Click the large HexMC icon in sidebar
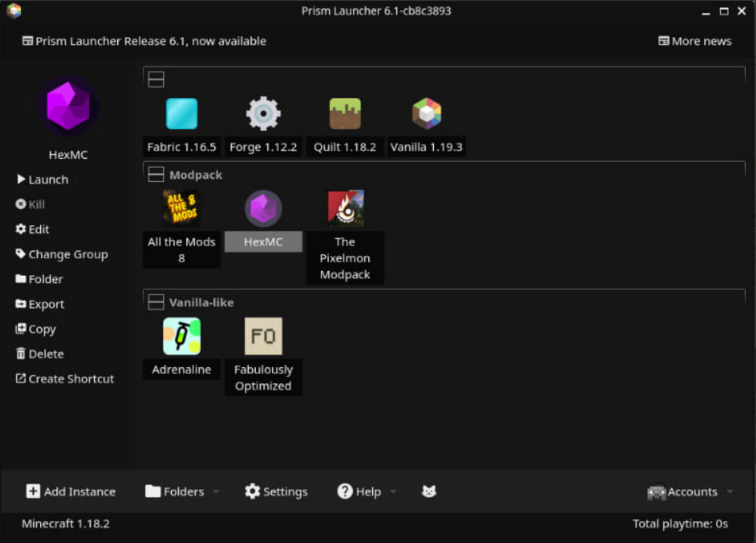The width and height of the screenshot is (756, 543). tap(68, 106)
